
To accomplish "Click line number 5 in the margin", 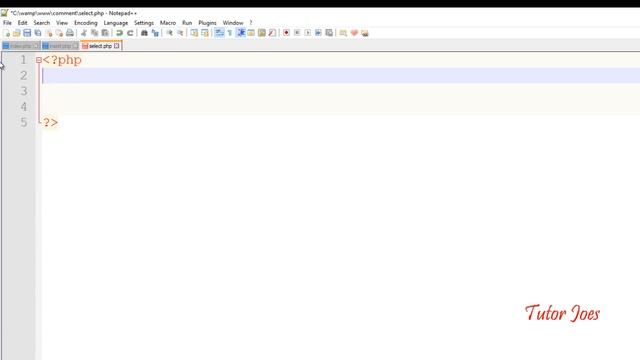I will (x=24, y=122).
